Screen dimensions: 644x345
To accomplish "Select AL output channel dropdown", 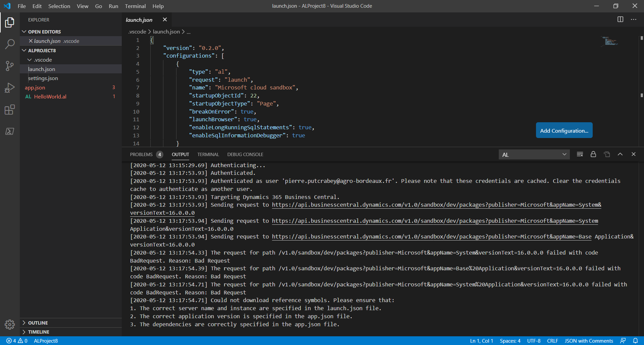I will click(x=534, y=154).
